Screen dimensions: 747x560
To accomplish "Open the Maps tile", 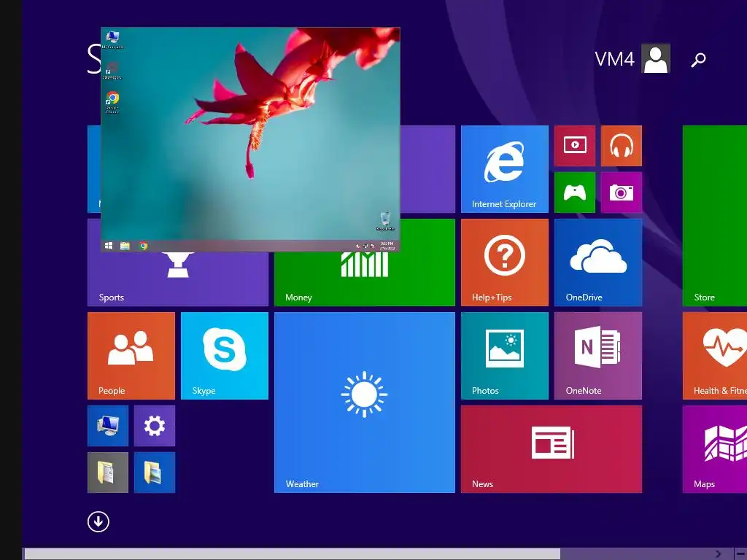I will tap(715, 449).
